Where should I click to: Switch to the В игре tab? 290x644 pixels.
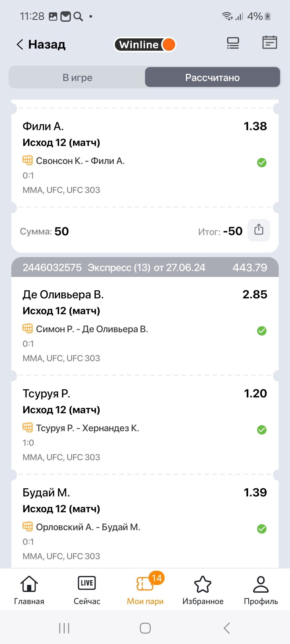77,78
